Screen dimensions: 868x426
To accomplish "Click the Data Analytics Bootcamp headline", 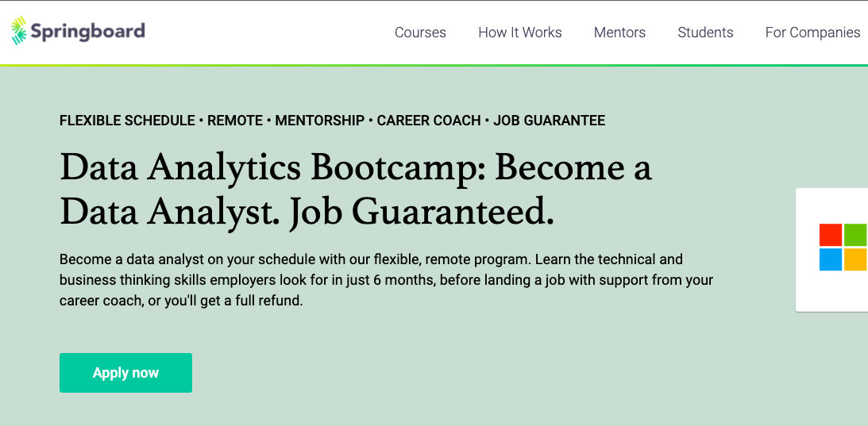I will pos(356,191).
